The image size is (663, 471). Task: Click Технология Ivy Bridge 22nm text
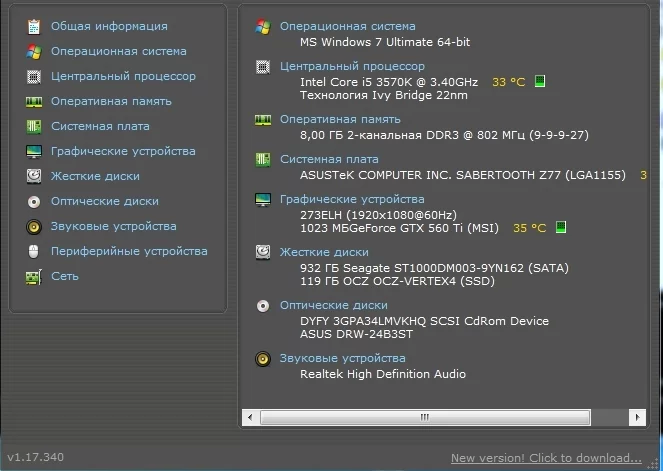384,96
